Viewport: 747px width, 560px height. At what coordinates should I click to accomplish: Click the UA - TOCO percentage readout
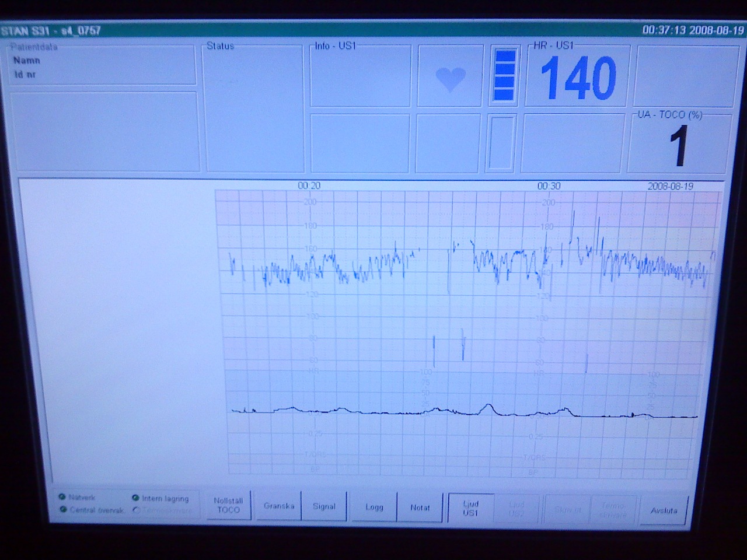tap(679, 144)
